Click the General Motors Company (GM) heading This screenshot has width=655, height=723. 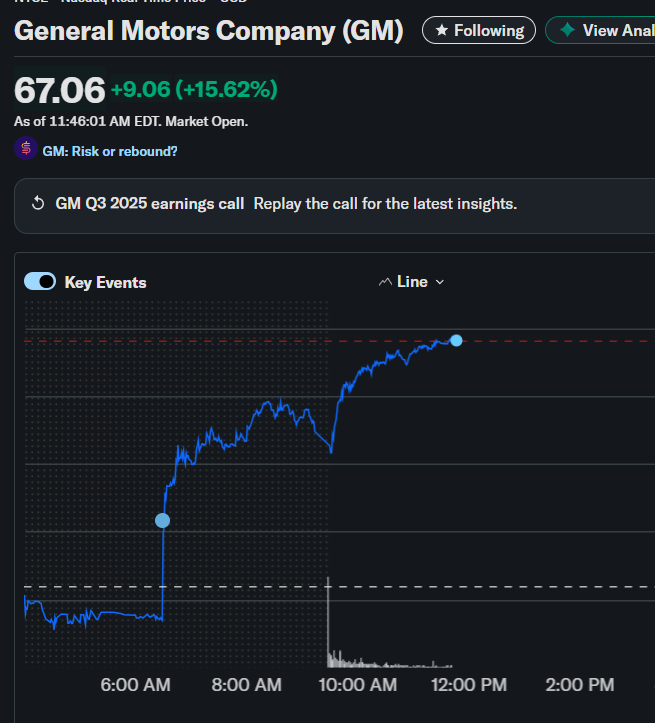[x=209, y=31]
